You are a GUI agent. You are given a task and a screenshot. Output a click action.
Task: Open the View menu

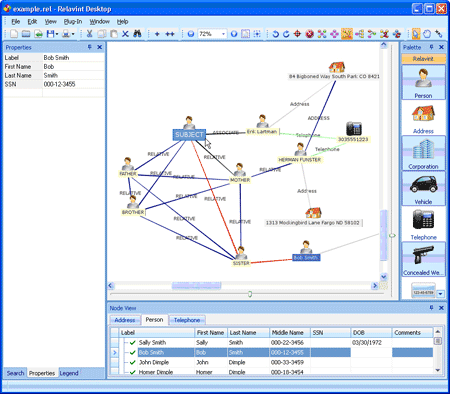(51, 22)
